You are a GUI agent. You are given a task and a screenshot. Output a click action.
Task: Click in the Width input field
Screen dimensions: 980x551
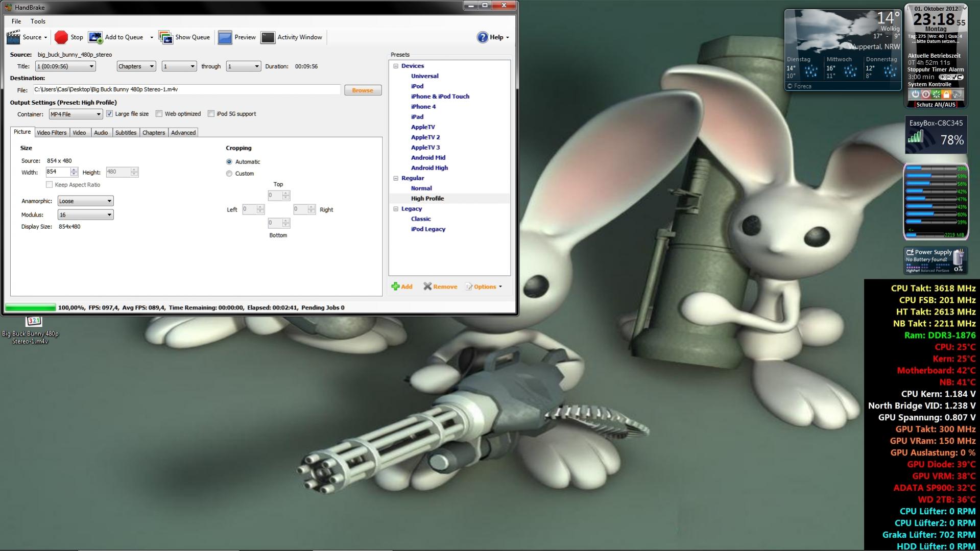(58, 172)
